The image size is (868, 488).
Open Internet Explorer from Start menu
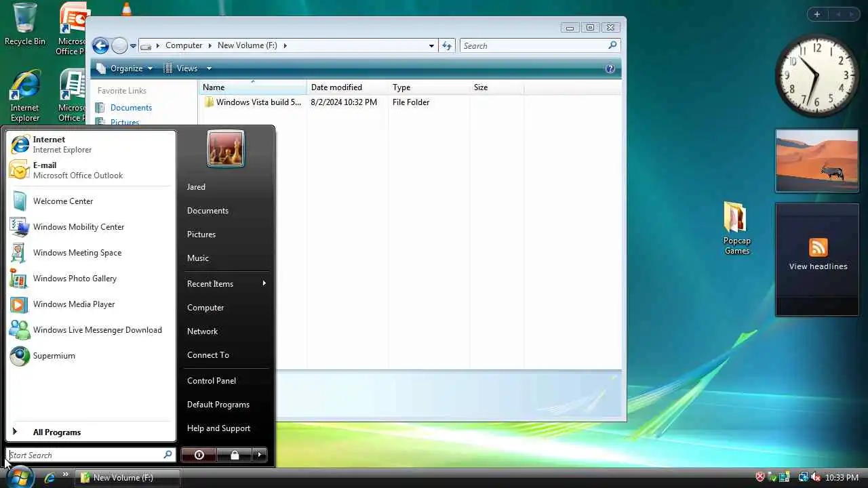pyautogui.click(x=91, y=144)
